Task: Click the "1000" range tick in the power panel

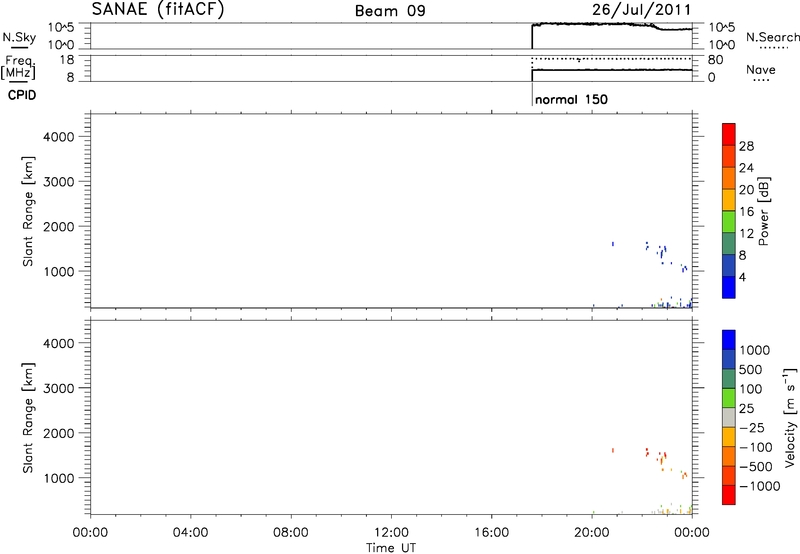Action: click(58, 271)
